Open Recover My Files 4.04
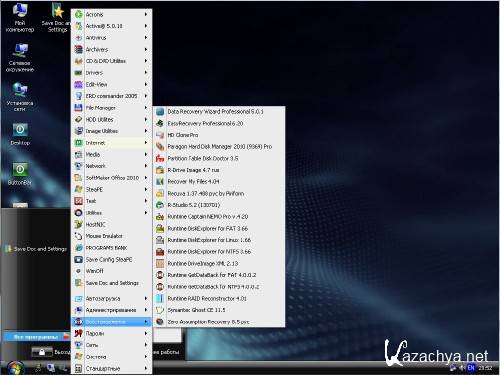This screenshot has height=375, width=500. (219, 182)
